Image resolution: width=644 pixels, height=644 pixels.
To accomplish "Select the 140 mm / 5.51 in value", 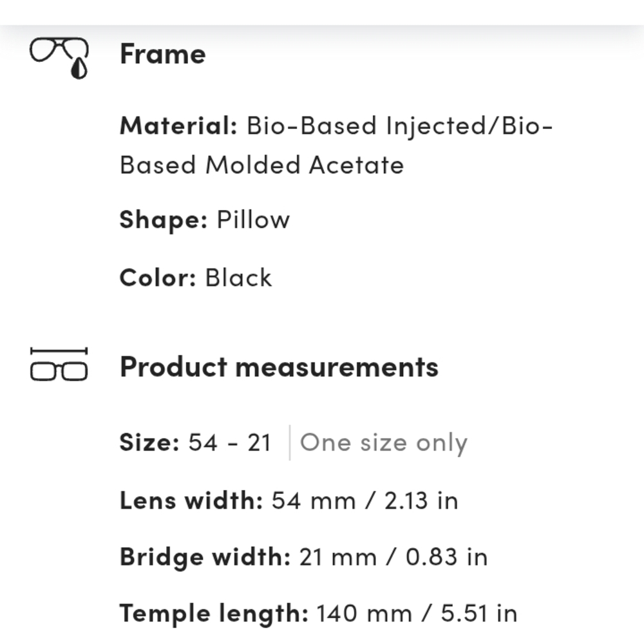I will coord(417,614).
